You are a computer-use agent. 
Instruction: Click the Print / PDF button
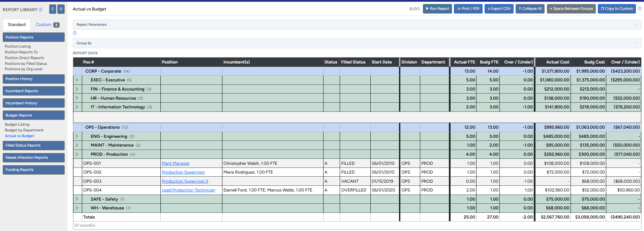[468, 9]
